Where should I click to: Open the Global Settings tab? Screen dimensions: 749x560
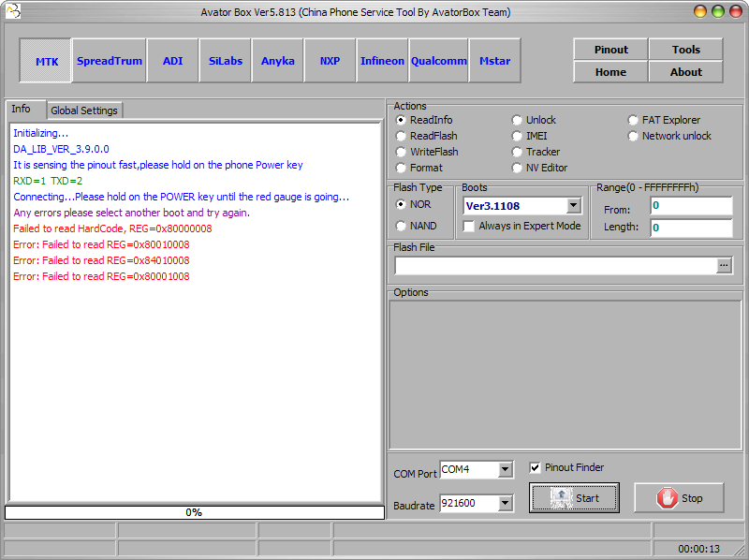coord(84,111)
